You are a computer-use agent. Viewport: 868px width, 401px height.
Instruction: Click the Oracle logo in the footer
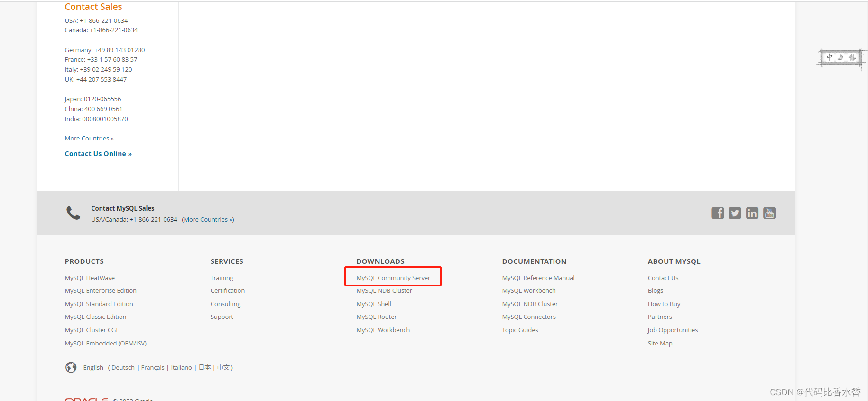point(86,399)
